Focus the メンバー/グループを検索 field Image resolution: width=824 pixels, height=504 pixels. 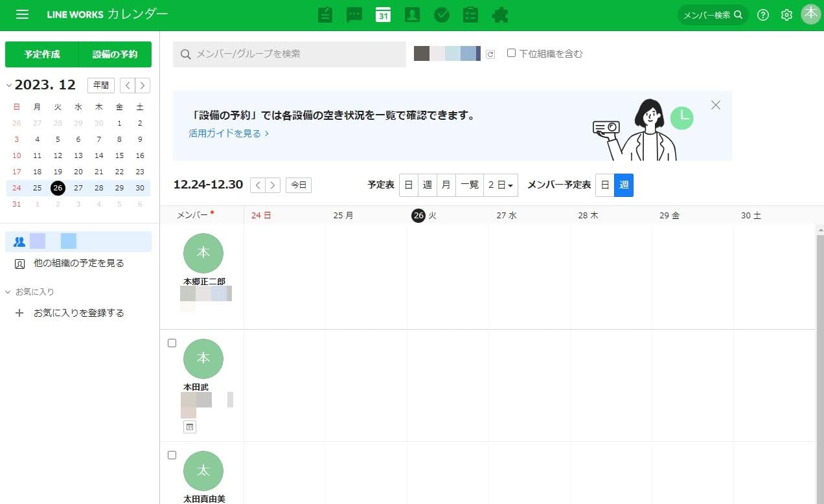[x=290, y=54]
